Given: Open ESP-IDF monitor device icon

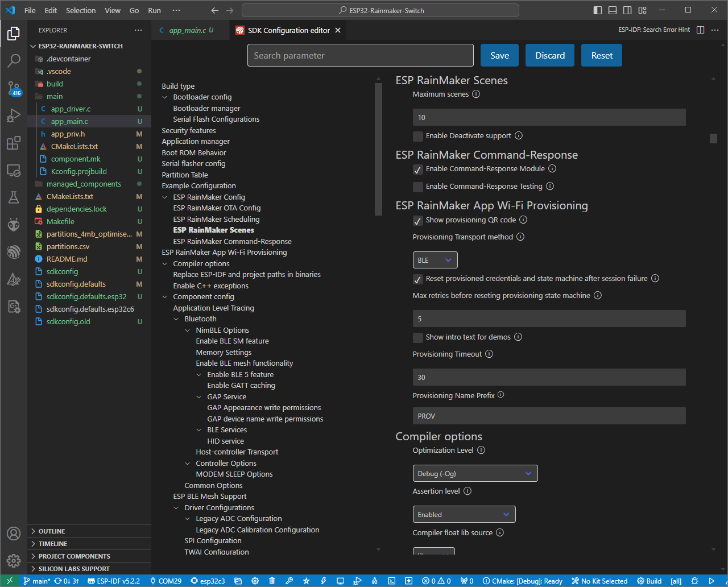Looking at the screenshot, I should [x=340, y=581].
